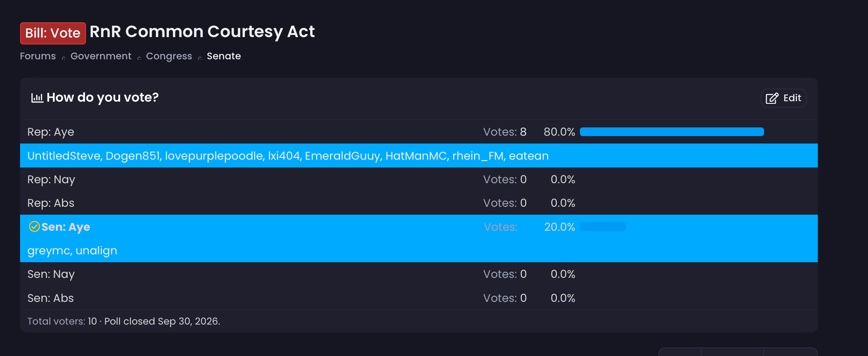The height and width of the screenshot is (356, 868).
Task: Click the poll bar chart icon
Action: pyautogui.click(x=37, y=98)
